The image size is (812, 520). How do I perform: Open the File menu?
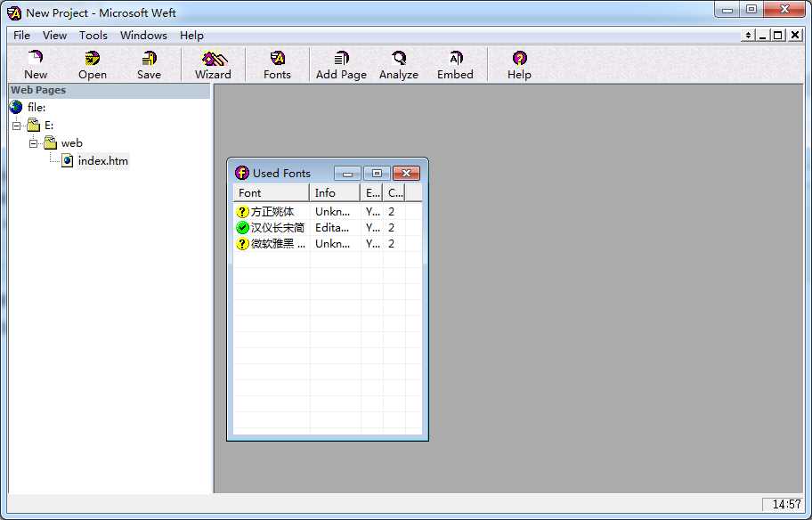[x=21, y=36]
